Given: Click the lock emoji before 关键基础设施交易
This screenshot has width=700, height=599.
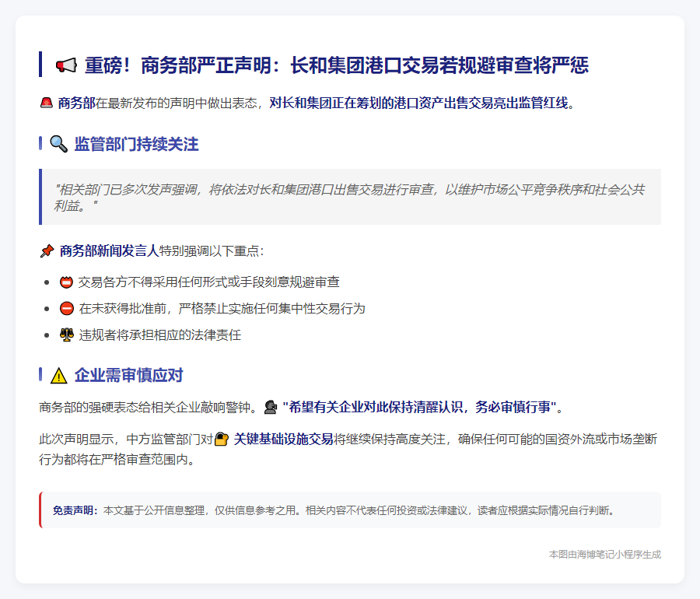Looking at the screenshot, I should pos(222,440).
